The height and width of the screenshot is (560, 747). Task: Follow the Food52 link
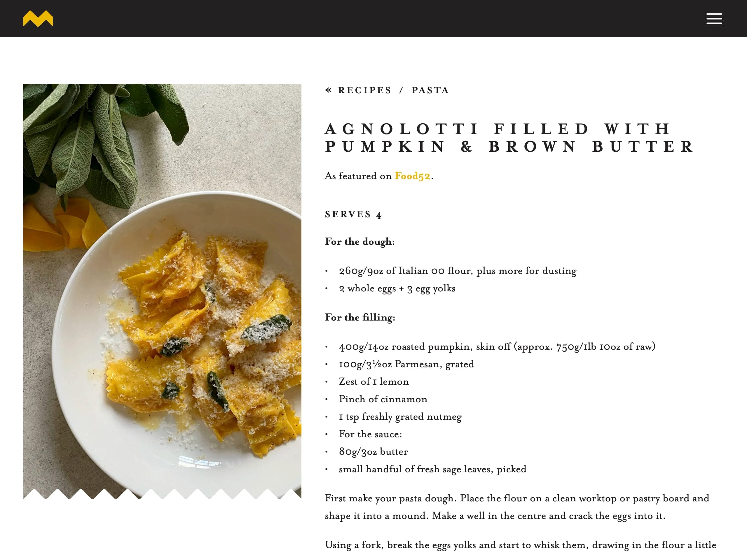[412, 176]
